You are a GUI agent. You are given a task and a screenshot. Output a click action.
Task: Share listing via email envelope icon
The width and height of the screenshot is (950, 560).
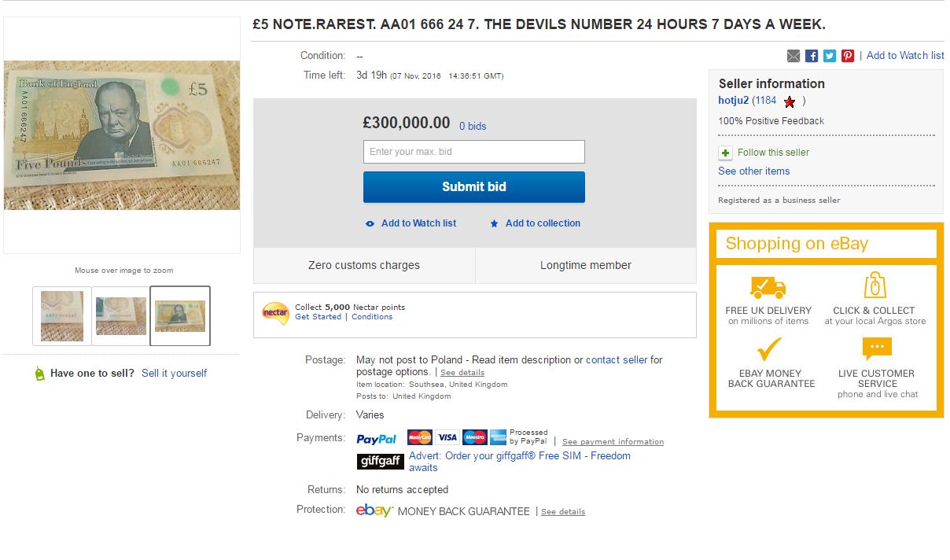(x=794, y=56)
